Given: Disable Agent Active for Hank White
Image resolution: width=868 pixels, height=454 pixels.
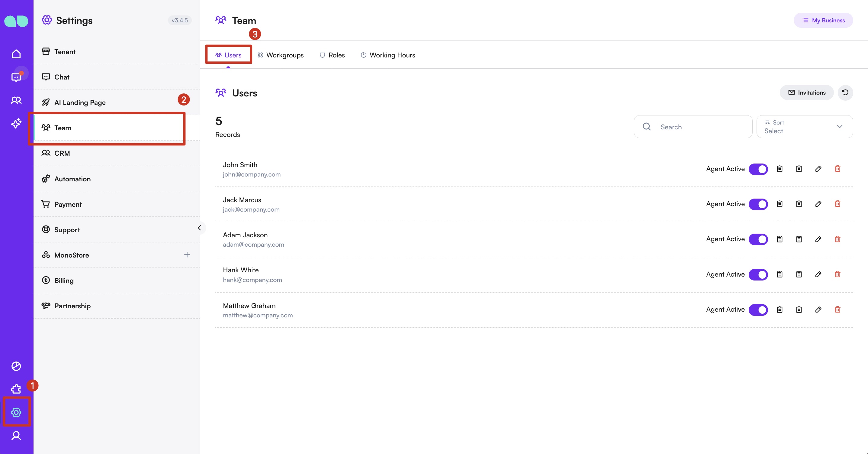Looking at the screenshot, I should coord(758,274).
